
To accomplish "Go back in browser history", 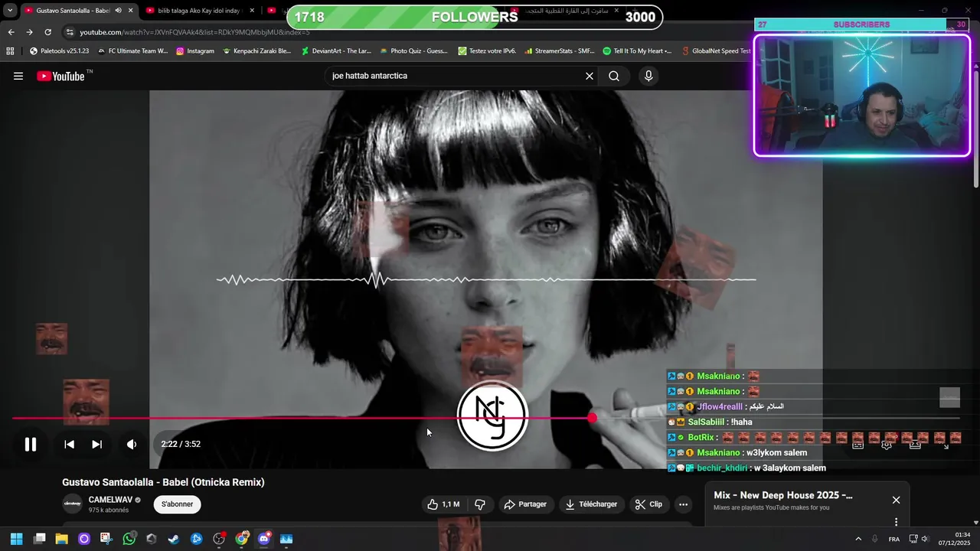I will point(11,32).
